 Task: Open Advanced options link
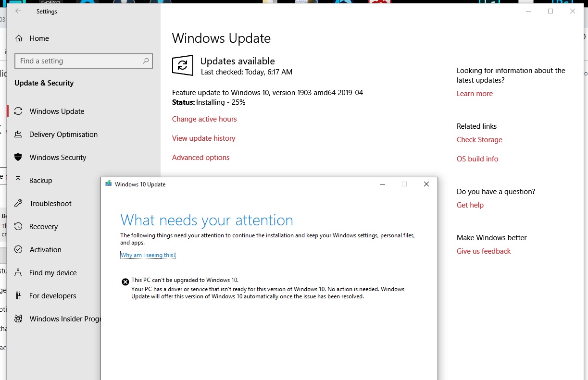coord(201,158)
